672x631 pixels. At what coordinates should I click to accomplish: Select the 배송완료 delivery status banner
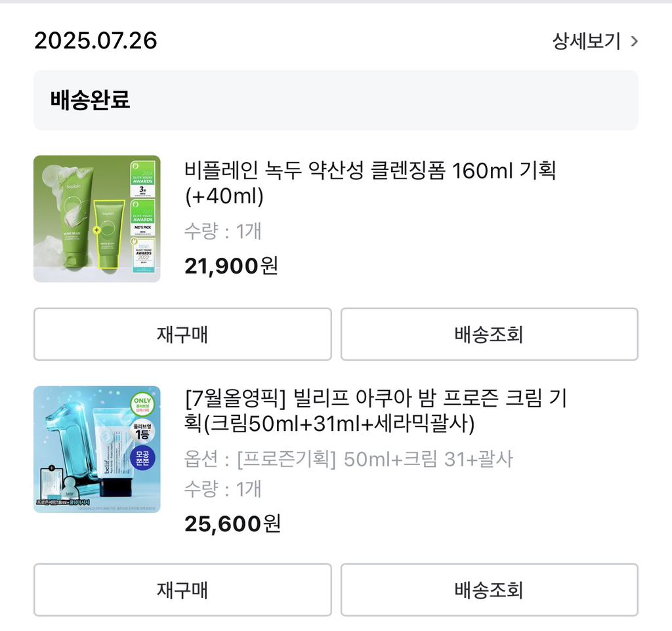coord(335,100)
